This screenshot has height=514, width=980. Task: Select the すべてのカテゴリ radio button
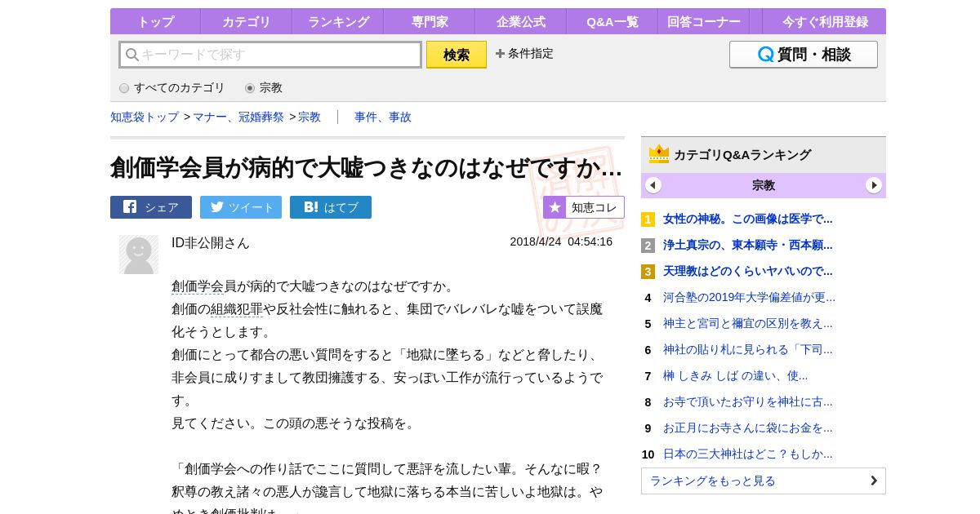124,88
